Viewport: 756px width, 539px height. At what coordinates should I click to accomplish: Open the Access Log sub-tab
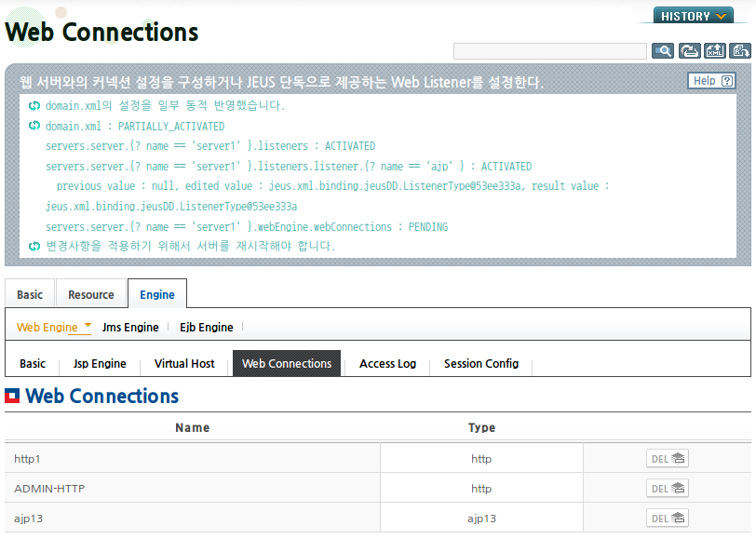click(387, 363)
